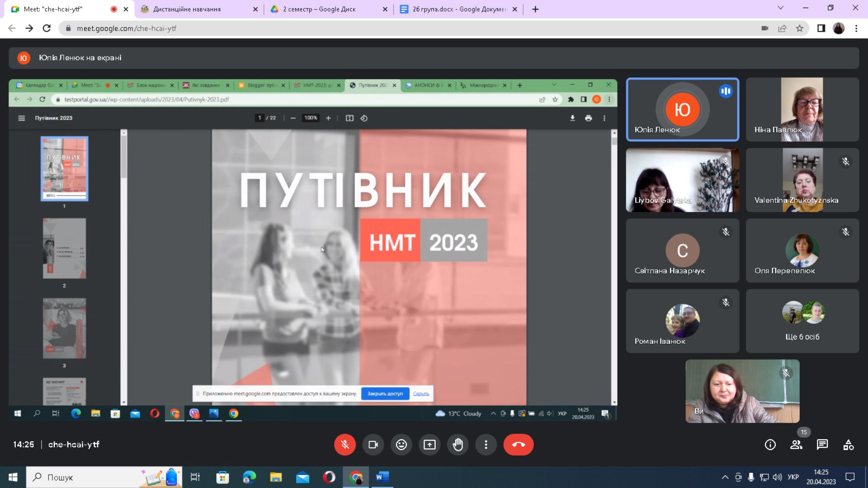The image size is (868, 488).
Task: Click the address bar showing meet.google.com
Action: point(407,28)
